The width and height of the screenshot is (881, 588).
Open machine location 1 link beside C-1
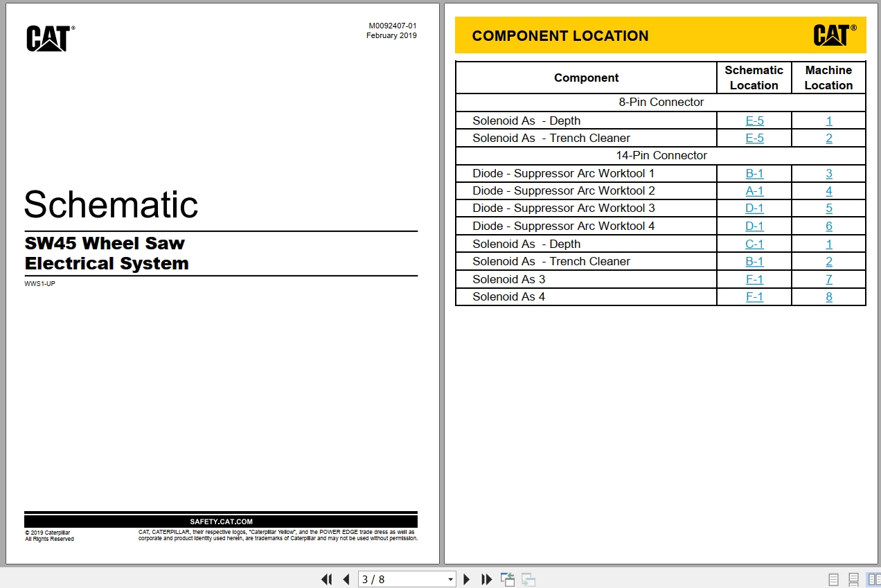pos(829,244)
